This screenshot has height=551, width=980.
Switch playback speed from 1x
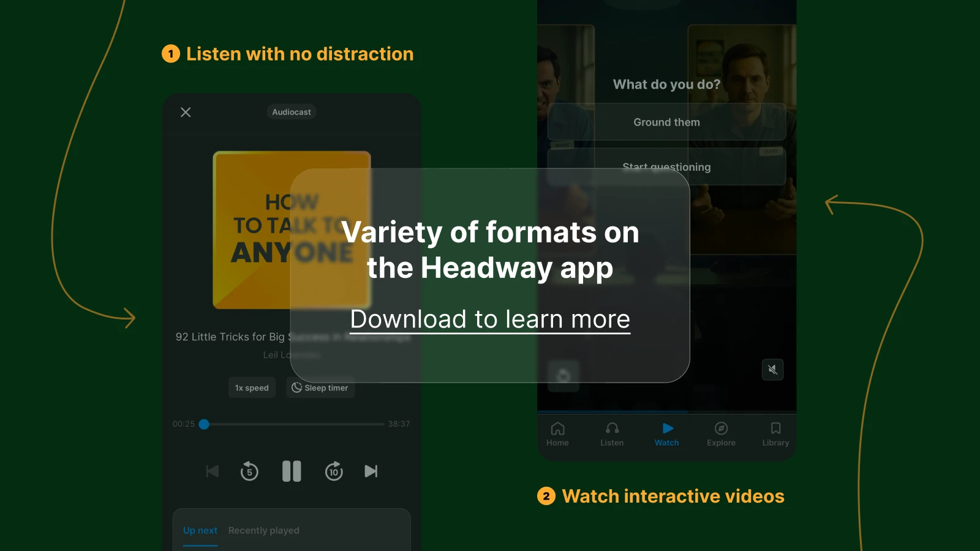252,388
